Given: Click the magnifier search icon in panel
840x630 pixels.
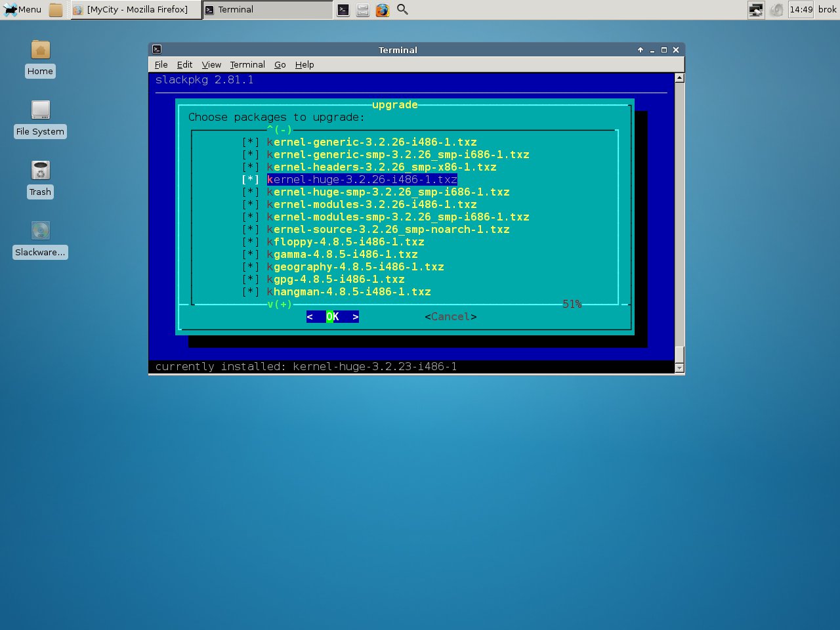Looking at the screenshot, I should click(x=403, y=10).
